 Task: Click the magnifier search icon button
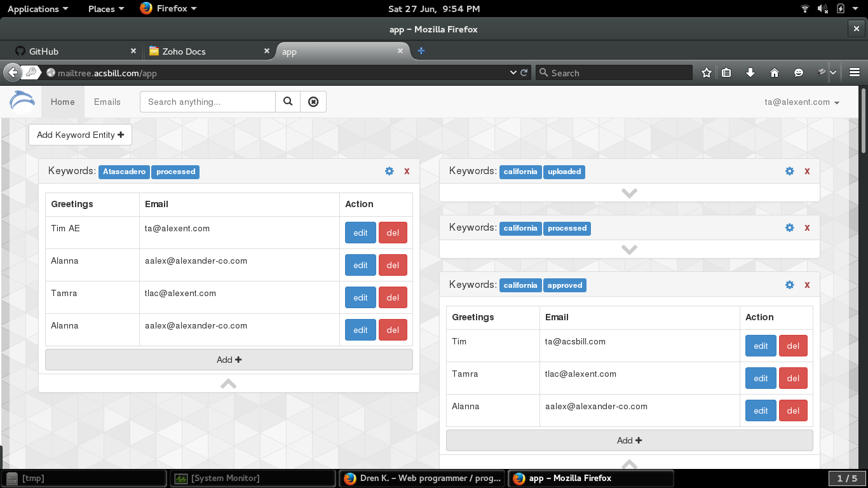(x=288, y=102)
